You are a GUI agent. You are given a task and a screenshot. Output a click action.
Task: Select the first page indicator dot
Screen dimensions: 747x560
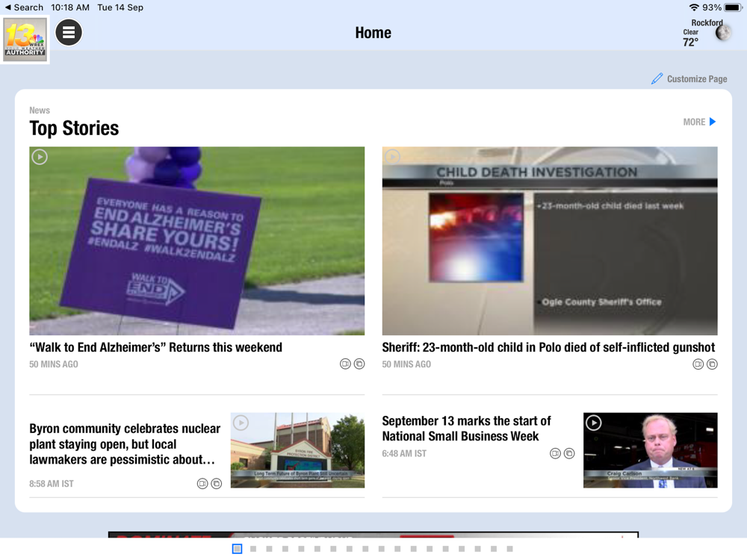[x=237, y=549]
